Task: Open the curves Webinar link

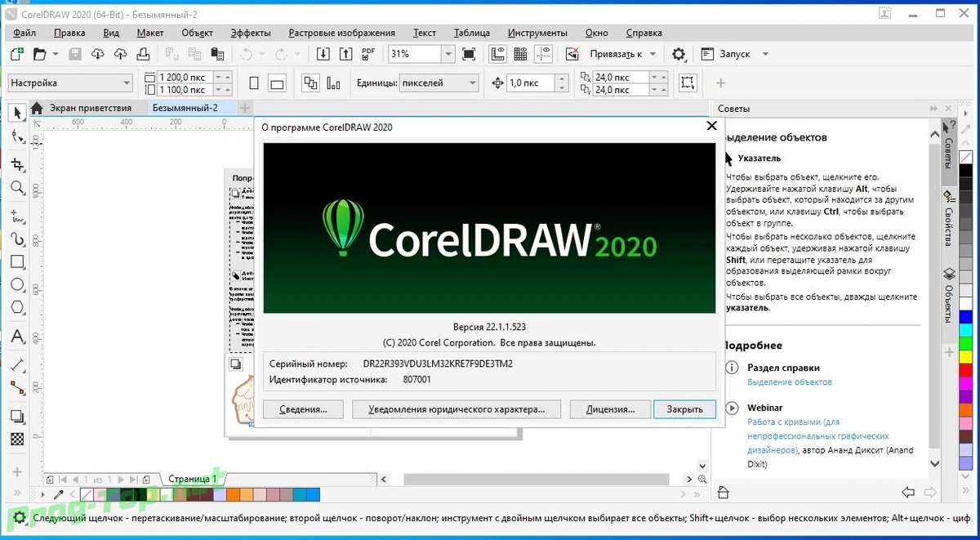Action: [x=818, y=436]
